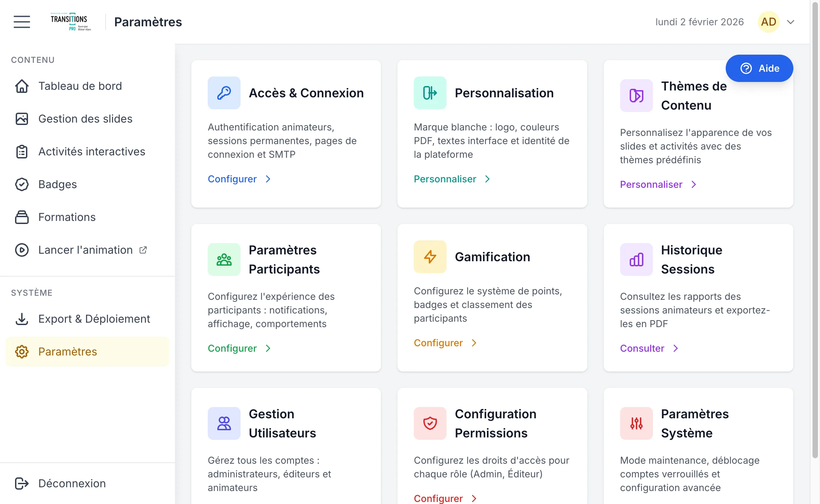Click the AD user avatar
The width and height of the screenshot is (820, 504).
(x=768, y=22)
